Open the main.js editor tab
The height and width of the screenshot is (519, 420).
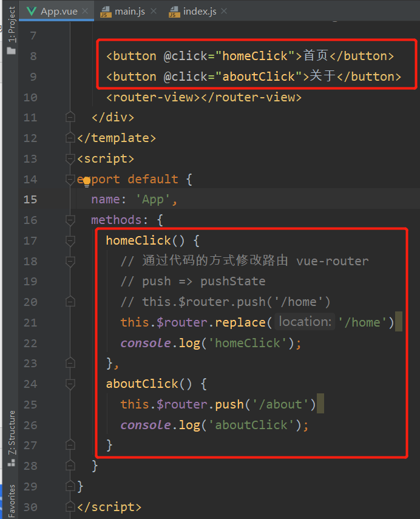(130, 12)
